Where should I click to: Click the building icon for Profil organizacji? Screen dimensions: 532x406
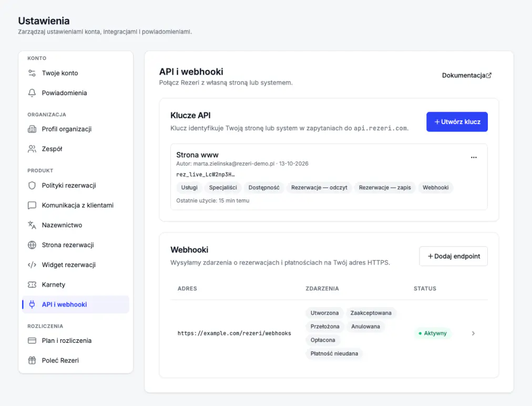pos(32,129)
